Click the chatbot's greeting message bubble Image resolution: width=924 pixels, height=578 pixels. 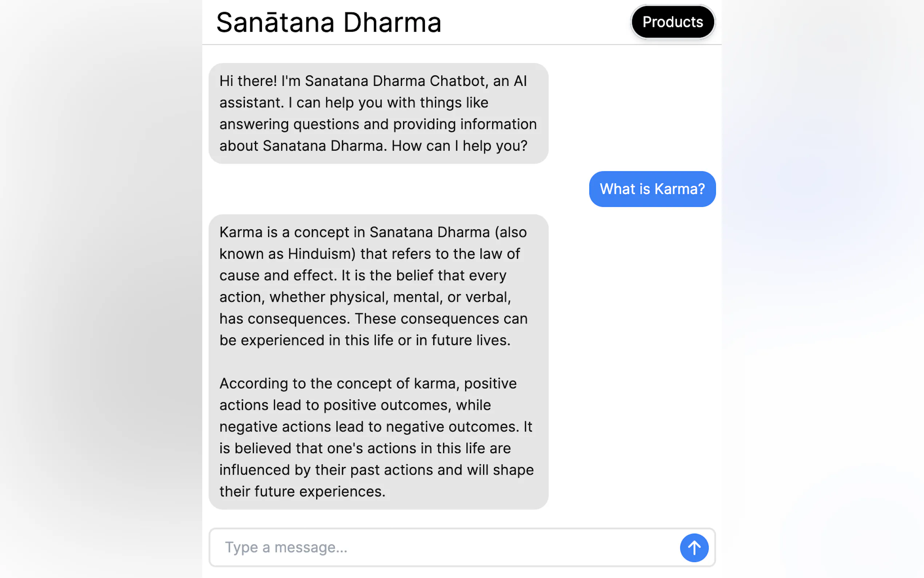coord(378,113)
